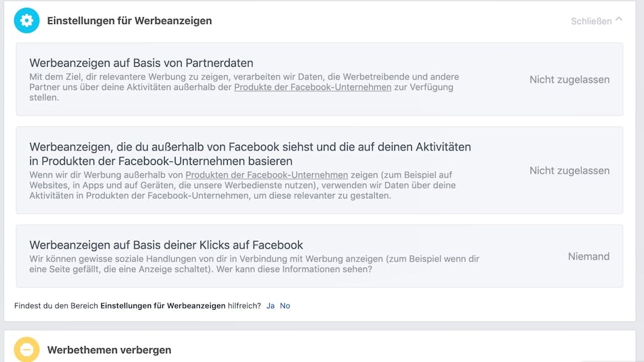This screenshot has height=362, width=644.
Task: Change second Nicht zugelassen setting
Action: (x=569, y=171)
